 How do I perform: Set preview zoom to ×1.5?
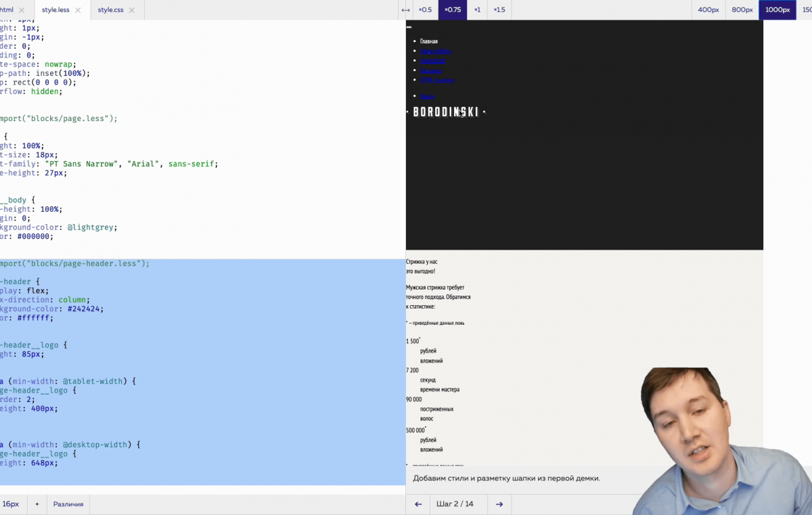(499, 9)
